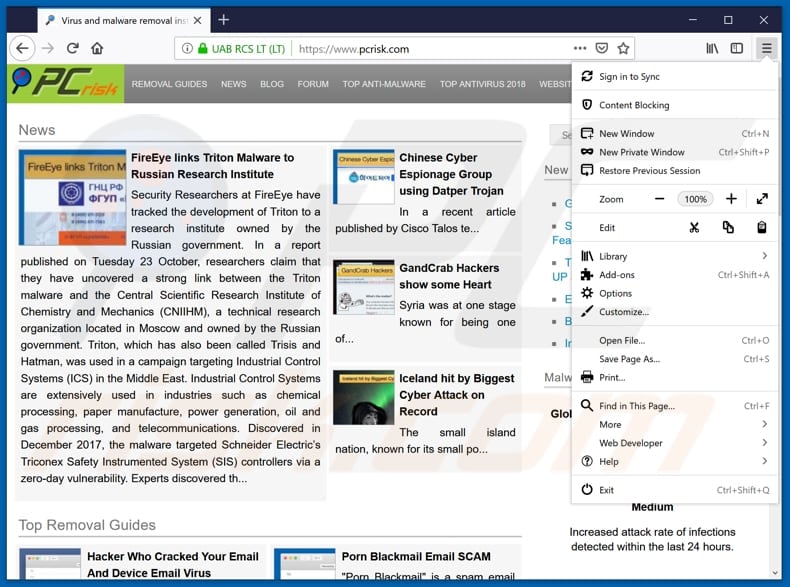Click the Iceland cyber attack thumbnail

pos(364,398)
